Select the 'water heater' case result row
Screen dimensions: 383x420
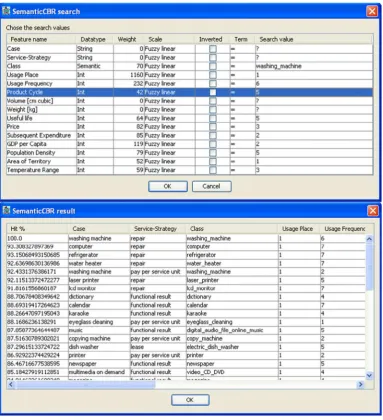186,263
